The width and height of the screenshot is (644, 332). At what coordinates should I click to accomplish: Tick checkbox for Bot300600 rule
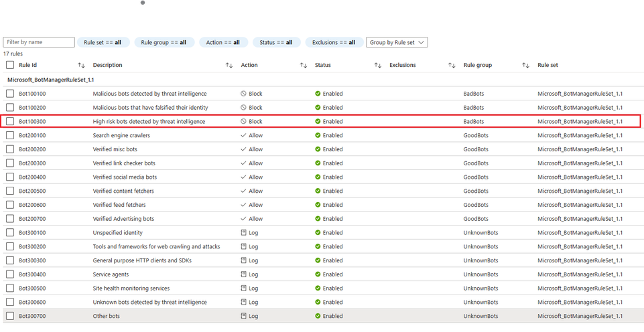[10, 302]
